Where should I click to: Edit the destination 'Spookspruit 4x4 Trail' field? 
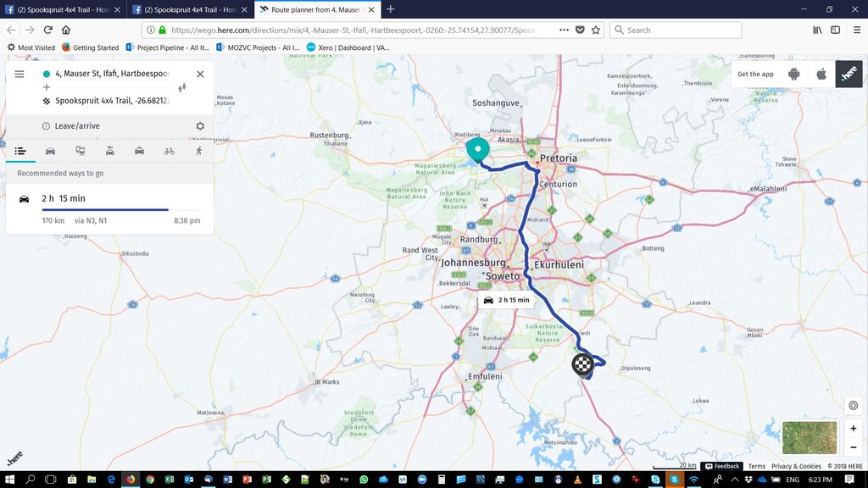click(113, 101)
